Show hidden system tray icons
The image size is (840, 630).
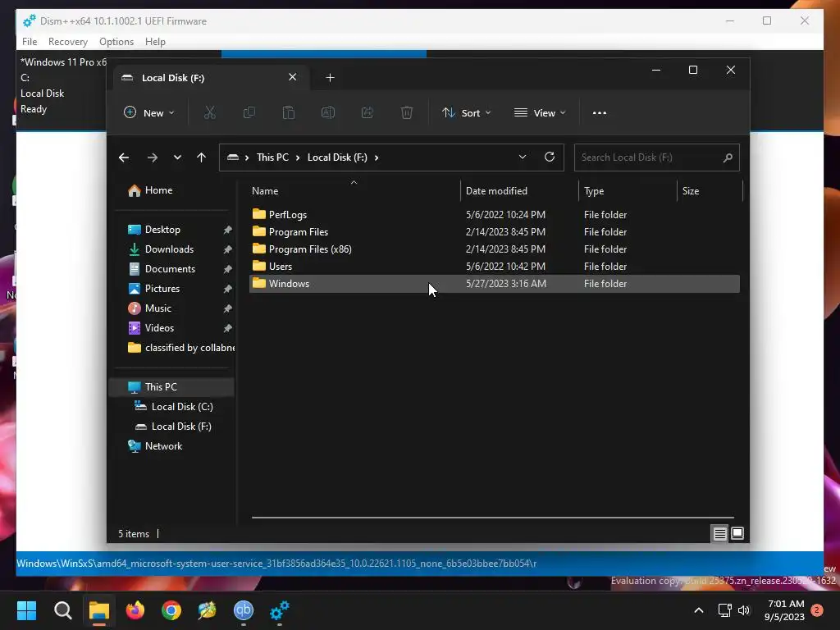(x=699, y=610)
